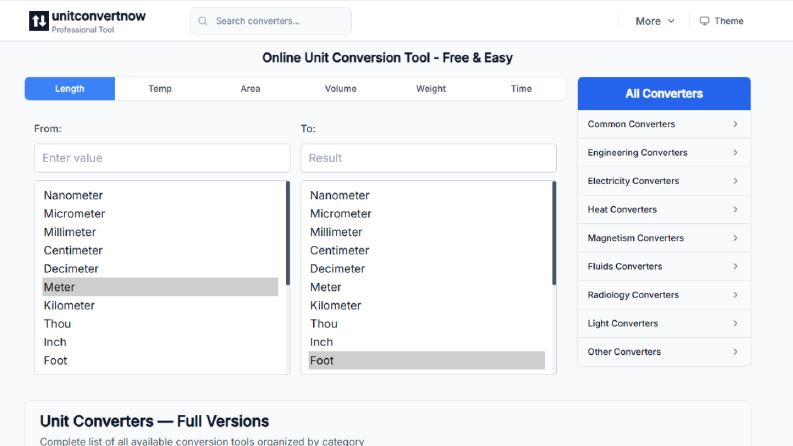Open Fluids Converters category
793x446 pixels.
point(664,266)
